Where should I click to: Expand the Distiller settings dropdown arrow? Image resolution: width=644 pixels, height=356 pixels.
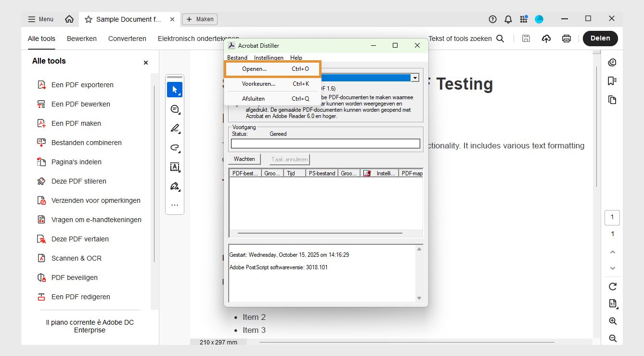[x=414, y=78]
